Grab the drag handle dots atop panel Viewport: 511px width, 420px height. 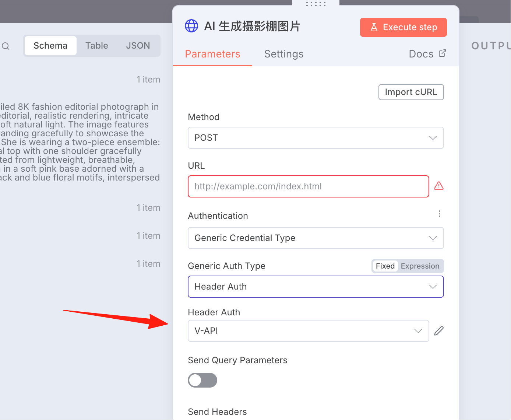coord(316,4)
